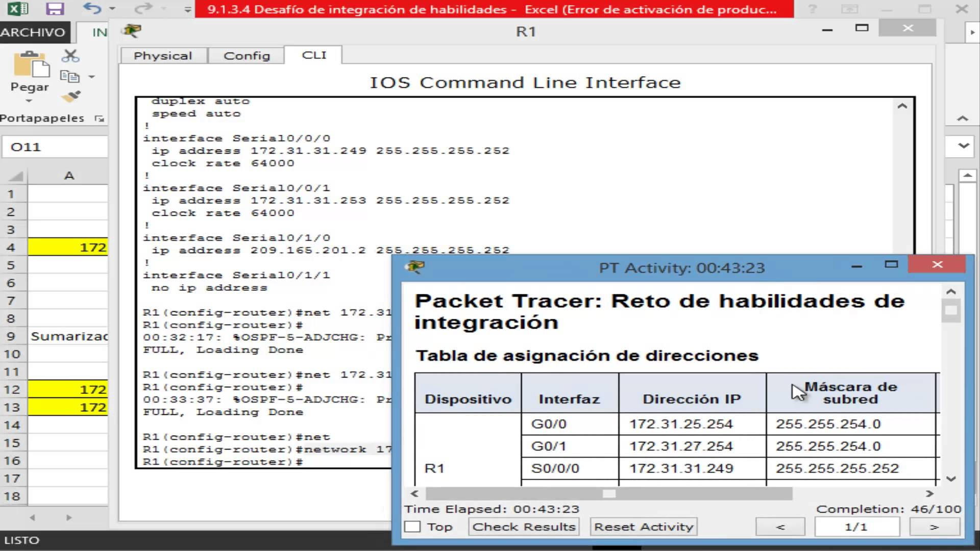Save the workbook using the floppy disk icon
The height and width of the screenshot is (551, 980).
tap(55, 9)
